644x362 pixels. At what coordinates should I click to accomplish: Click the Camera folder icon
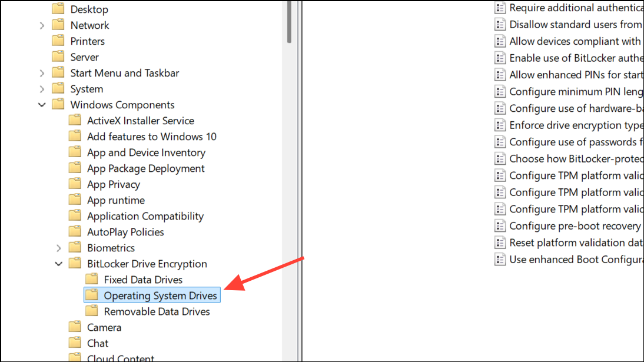(x=75, y=327)
